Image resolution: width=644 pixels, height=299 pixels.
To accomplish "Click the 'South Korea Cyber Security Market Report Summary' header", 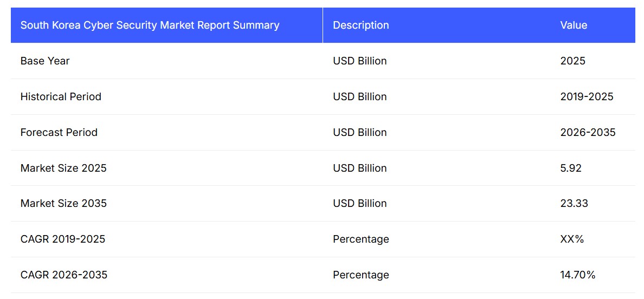I will [x=150, y=25].
